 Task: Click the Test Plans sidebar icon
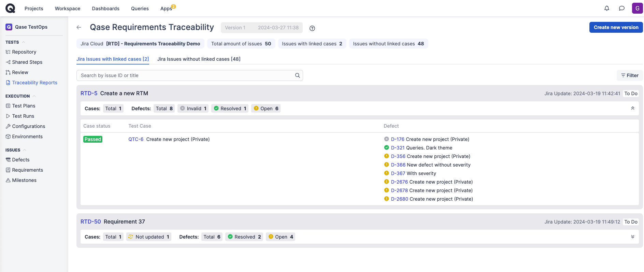[8, 106]
